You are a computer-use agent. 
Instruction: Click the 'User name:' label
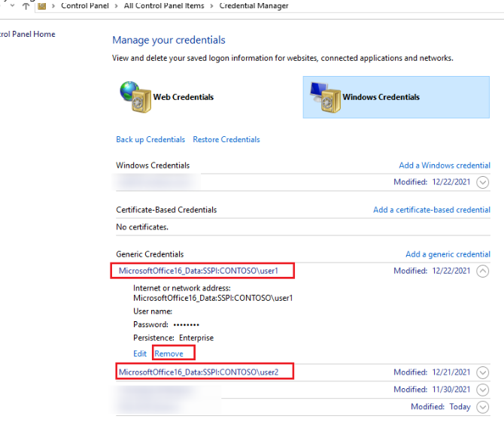[153, 311]
